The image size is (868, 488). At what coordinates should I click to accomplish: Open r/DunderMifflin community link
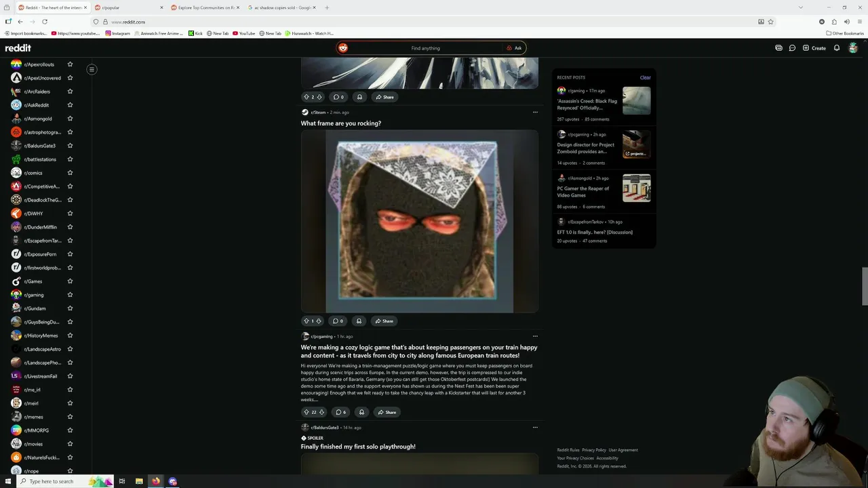tap(41, 227)
